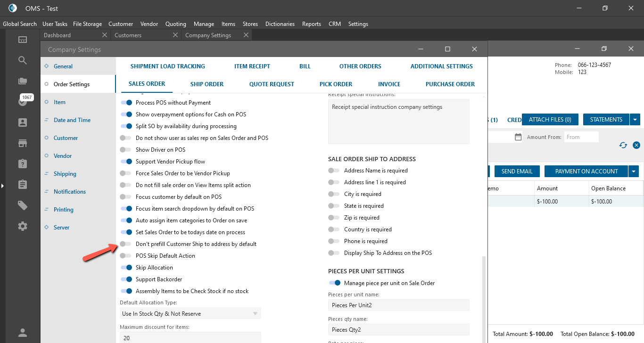Open the price tag icon in sidebar
The height and width of the screenshot is (343, 644).
23,205
